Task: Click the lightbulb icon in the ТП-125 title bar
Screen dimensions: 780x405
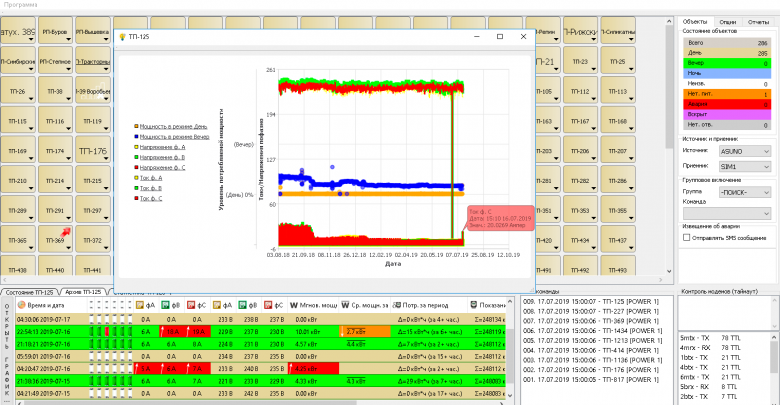Action: click(x=122, y=36)
